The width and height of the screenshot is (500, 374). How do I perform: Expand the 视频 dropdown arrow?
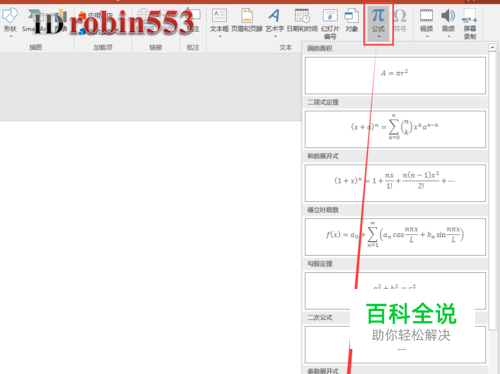pyautogui.click(x=427, y=36)
